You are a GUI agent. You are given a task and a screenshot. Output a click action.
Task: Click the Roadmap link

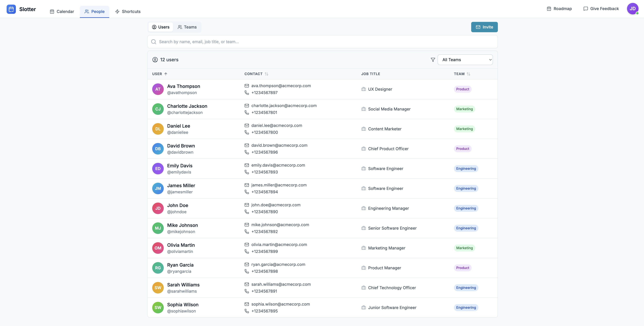(559, 9)
